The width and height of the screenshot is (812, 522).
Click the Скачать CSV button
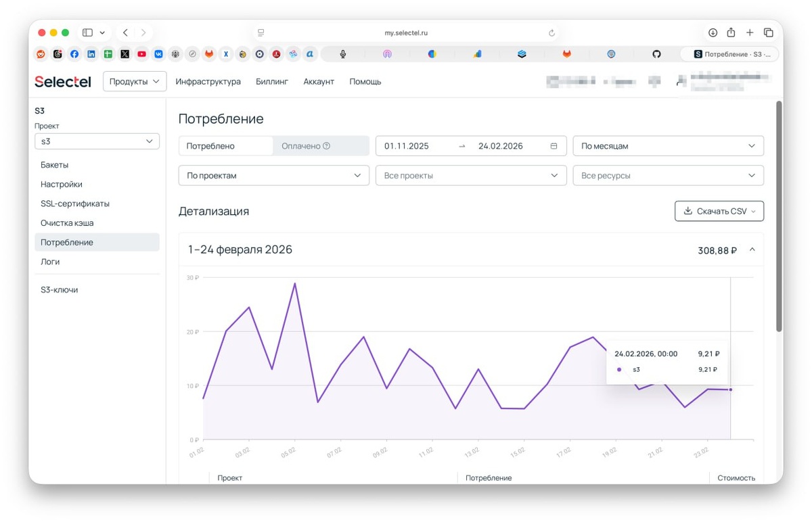point(719,211)
